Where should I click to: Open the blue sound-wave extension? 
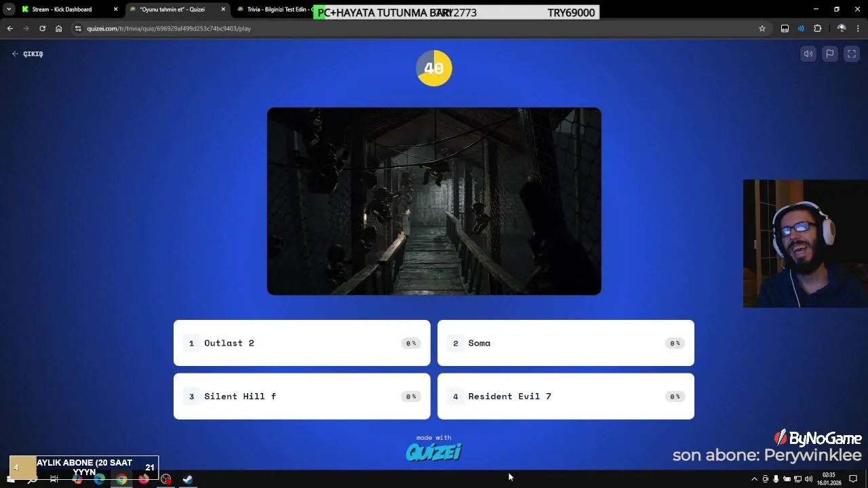(801, 28)
